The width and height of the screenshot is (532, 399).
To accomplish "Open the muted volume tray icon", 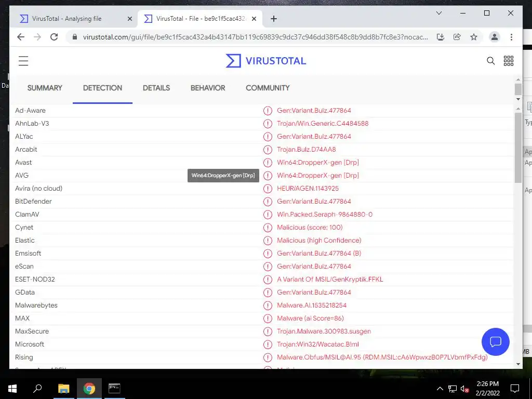I will (465, 389).
